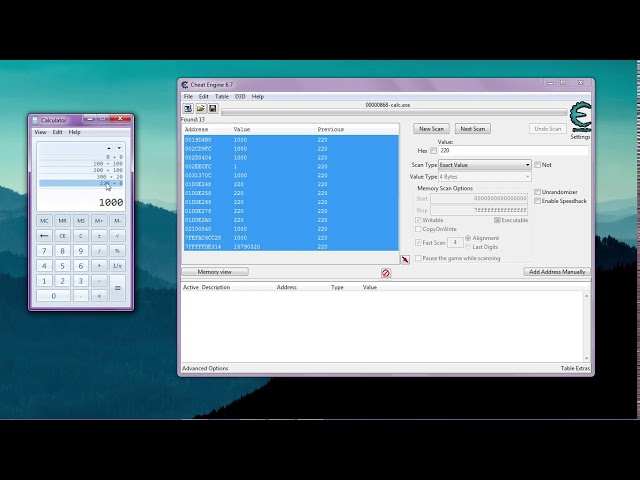640x480 pixels.
Task: Click the 0 key in Calculator
Action: [53, 296]
